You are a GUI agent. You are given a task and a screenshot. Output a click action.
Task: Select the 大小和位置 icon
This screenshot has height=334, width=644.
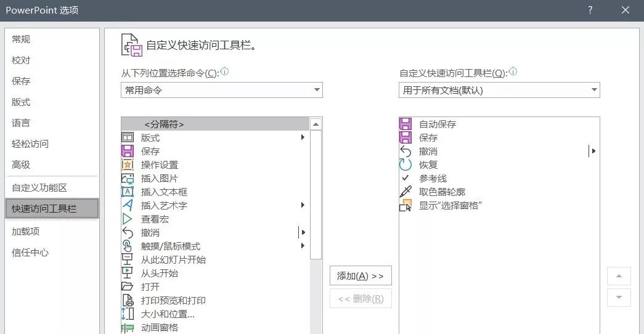[128, 314]
